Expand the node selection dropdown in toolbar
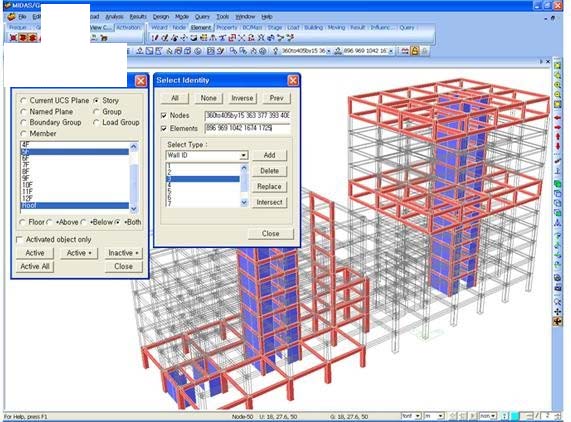The height and width of the screenshot is (422, 571). [x=328, y=51]
